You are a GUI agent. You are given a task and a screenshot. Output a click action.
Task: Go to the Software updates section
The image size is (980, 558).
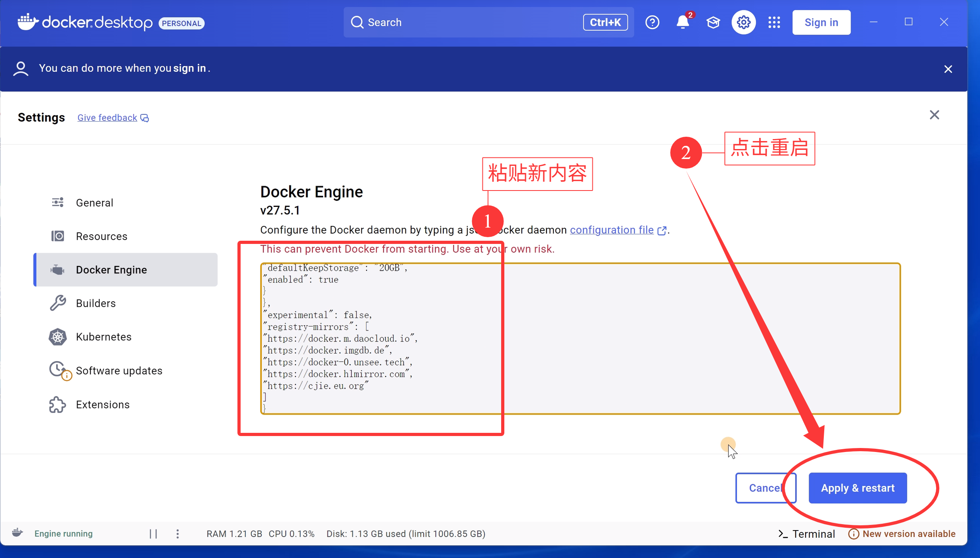click(x=119, y=371)
